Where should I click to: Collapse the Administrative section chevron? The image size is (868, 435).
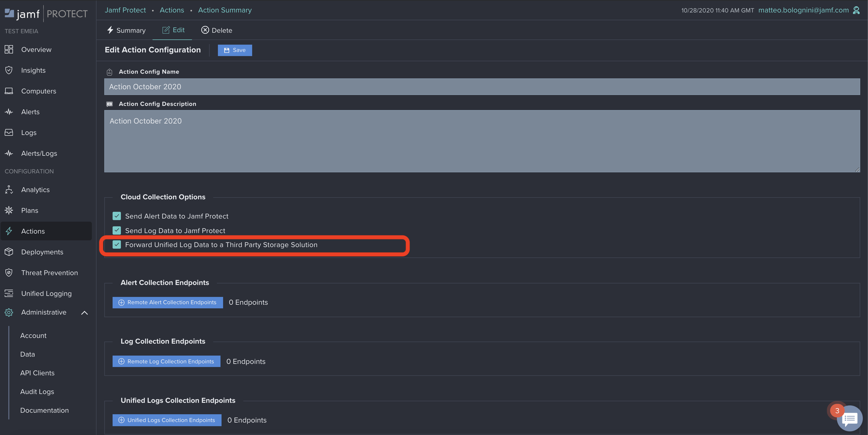(85, 313)
